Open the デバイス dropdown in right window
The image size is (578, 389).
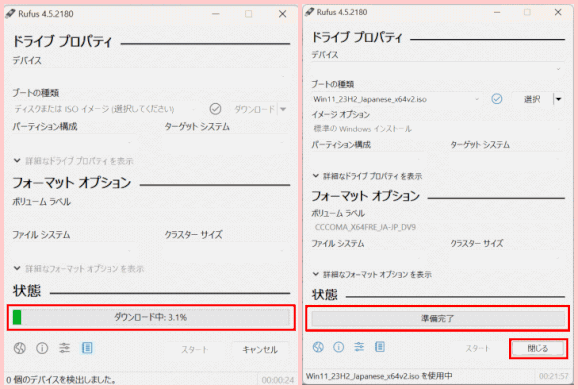(x=438, y=69)
